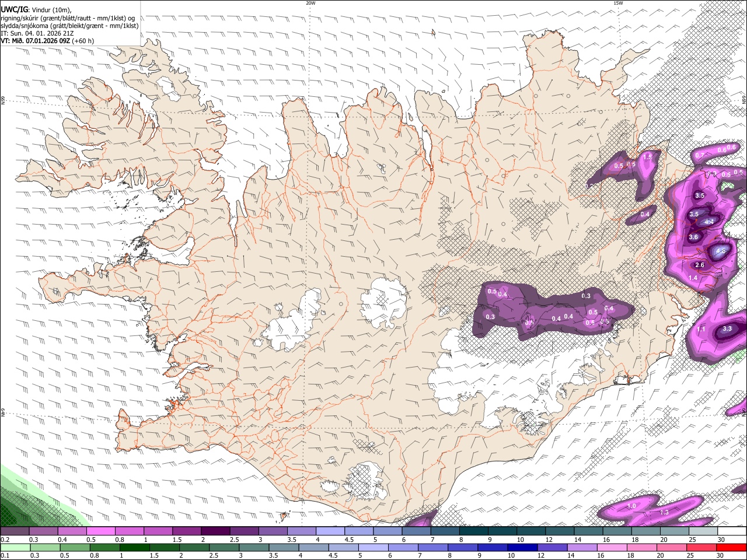
Task: Click the 1.0 value in the southeast sea
Action: point(631,506)
